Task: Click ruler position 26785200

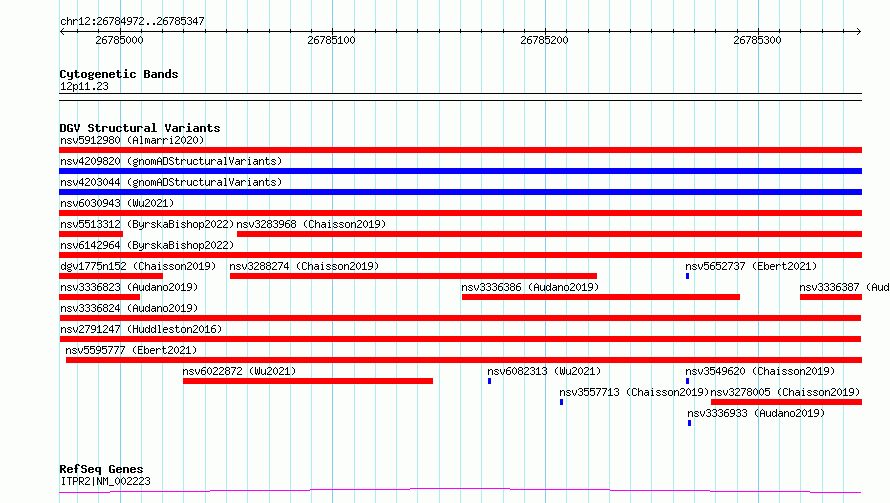Action: click(x=544, y=40)
